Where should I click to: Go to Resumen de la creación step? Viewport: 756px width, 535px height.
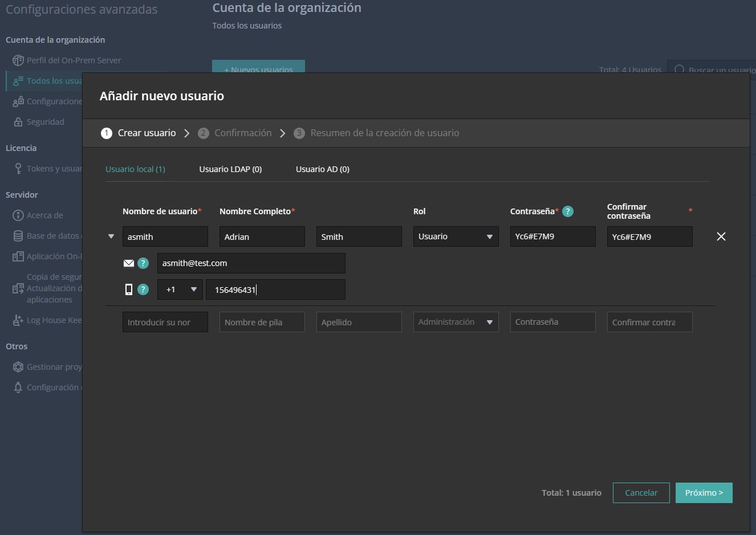(x=376, y=133)
